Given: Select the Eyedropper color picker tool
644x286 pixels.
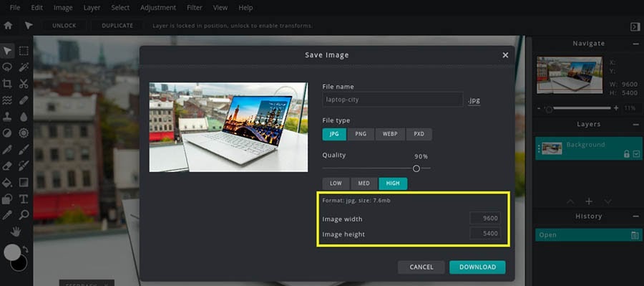Looking at the screenshot, I should 7,215.
